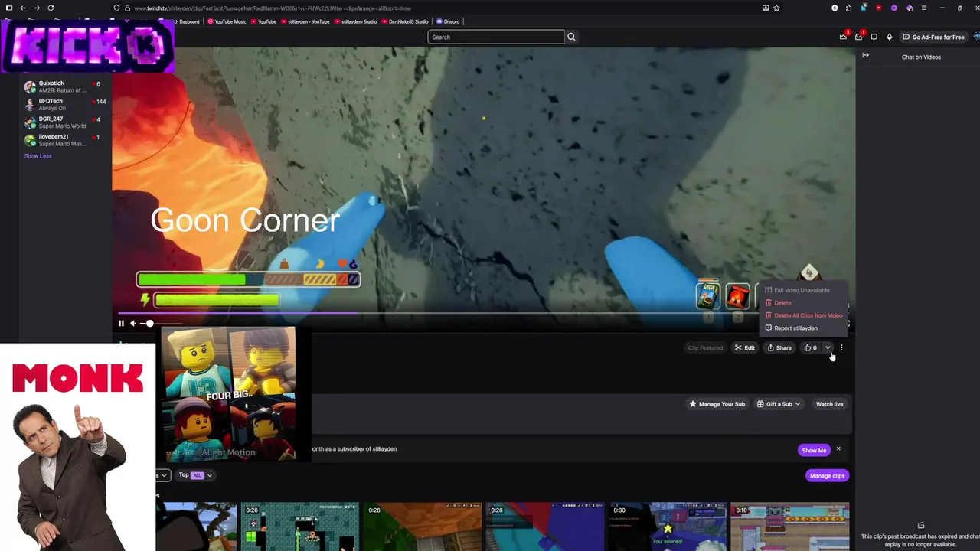Open the browser extensions puzzle icon

849,8
